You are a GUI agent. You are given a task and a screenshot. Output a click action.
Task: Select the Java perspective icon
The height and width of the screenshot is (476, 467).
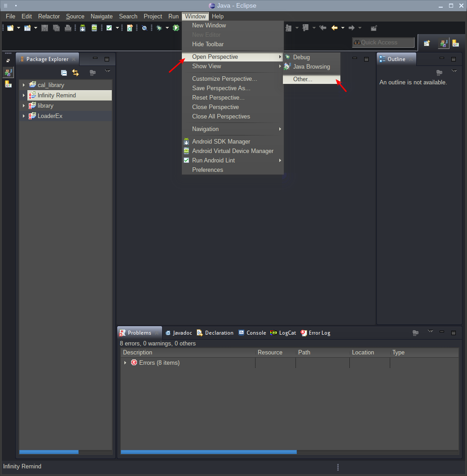click(444, 44)
